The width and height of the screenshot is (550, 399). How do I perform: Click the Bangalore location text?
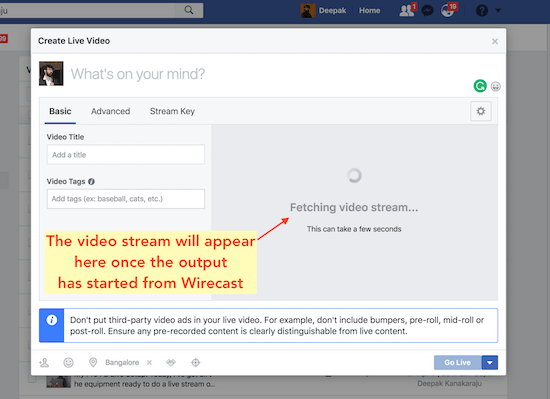122,363
